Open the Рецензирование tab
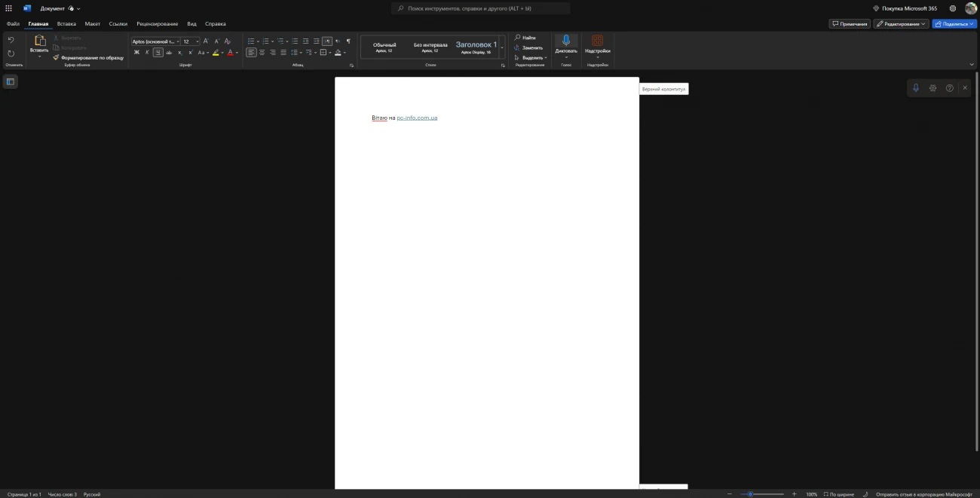This screenshot has height=498, width=980. coord(157,24)
